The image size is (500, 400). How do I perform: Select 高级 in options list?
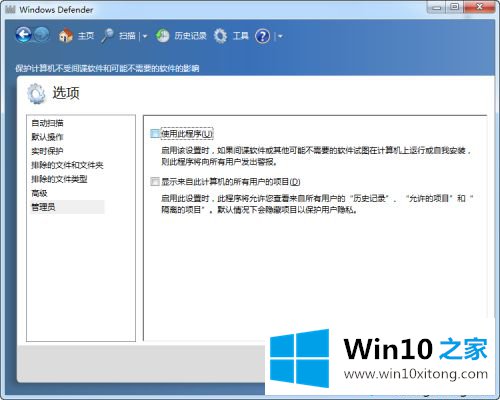[39, 193]
